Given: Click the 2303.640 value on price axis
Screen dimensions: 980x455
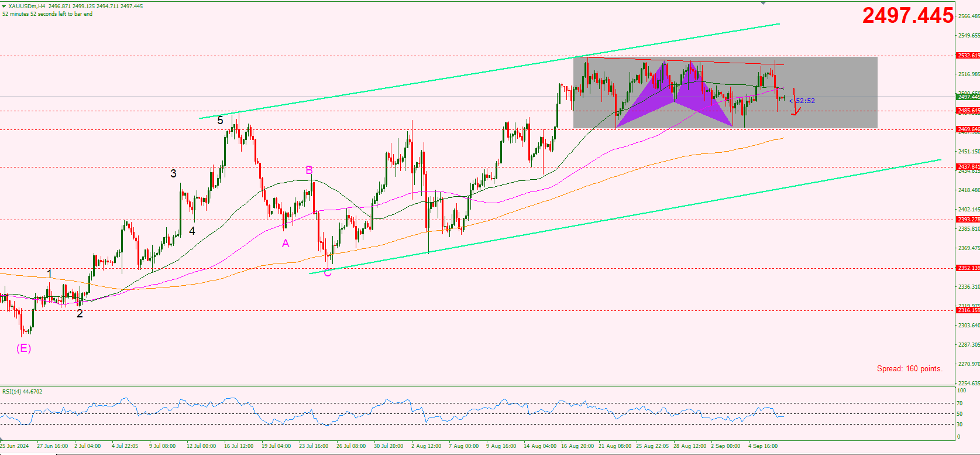Looking at the screenshot, I should pos(969,326).
